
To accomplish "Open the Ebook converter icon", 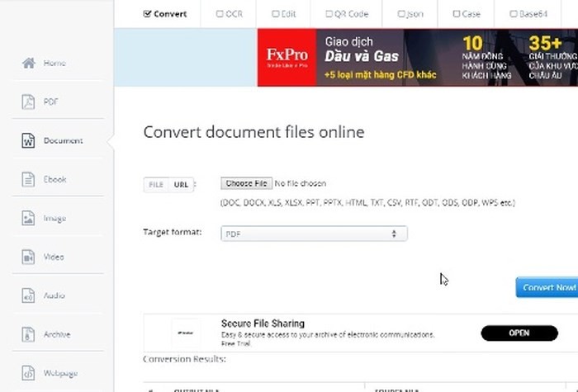I will (x=29, y=179).
